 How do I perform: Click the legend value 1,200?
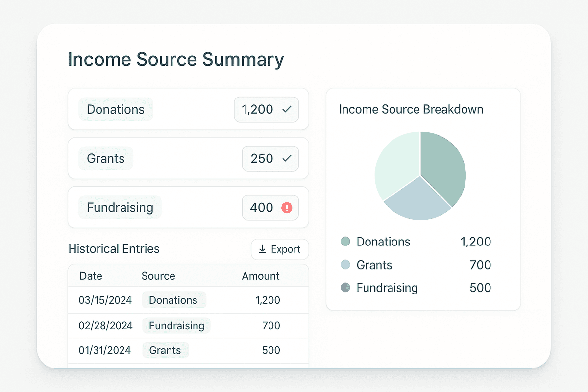[475, 242]
